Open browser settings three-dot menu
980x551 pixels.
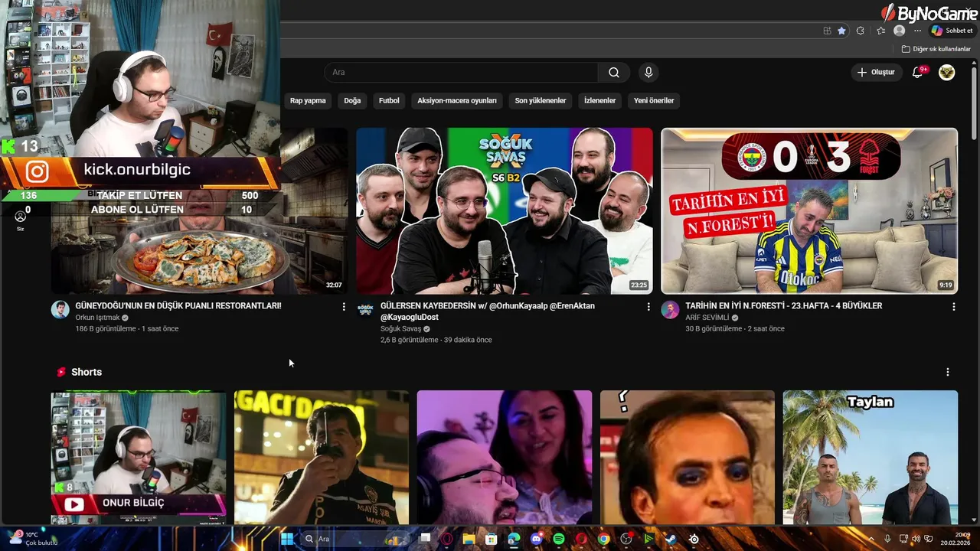917,31
